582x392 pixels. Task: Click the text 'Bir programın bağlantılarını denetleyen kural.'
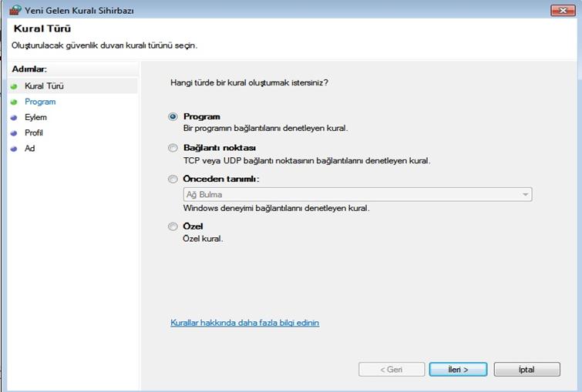tap(265, 129)
